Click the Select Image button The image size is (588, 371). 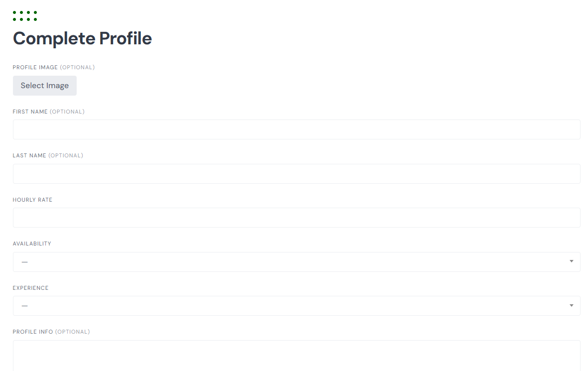click(x=45, y=86)
